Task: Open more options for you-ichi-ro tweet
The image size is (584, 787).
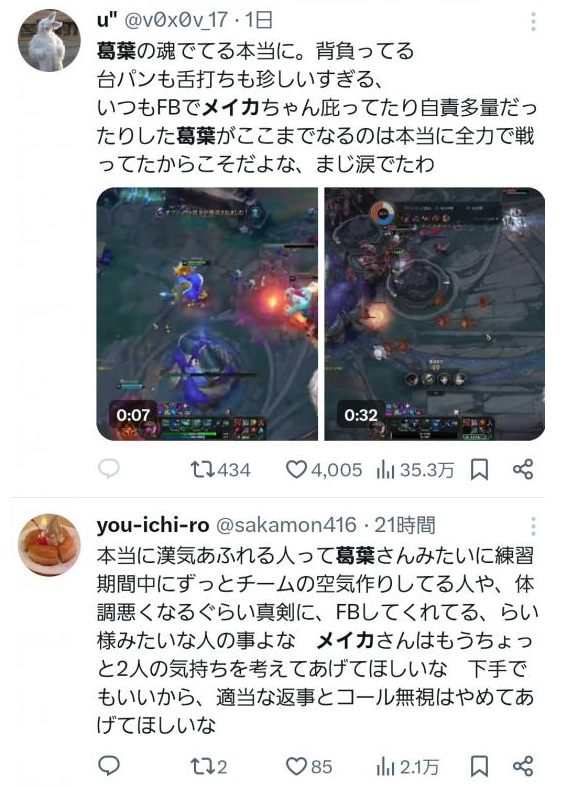Action: click(533, 526)
